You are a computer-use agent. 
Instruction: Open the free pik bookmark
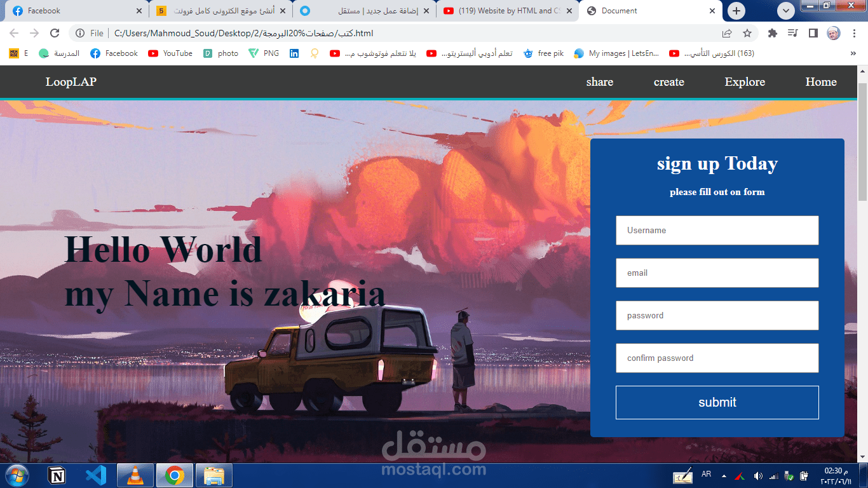pos(543,53)
